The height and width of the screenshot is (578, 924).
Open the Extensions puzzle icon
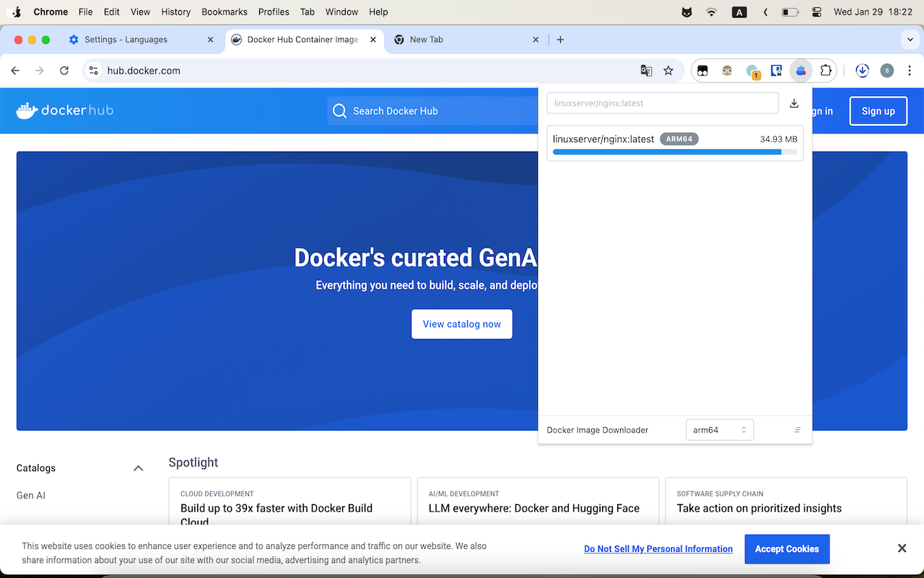coord(826,71)
